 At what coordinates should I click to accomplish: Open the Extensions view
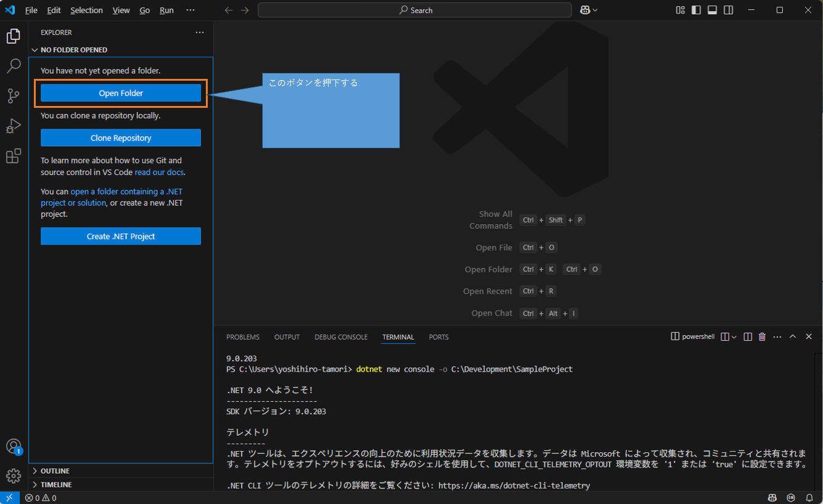tap(14, 156)
